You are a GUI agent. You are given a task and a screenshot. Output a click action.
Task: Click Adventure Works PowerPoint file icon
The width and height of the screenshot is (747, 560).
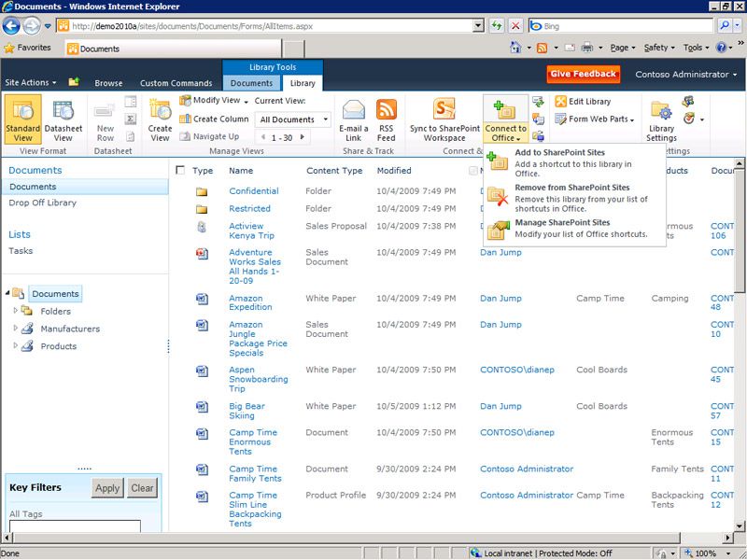tap(202, 253)
